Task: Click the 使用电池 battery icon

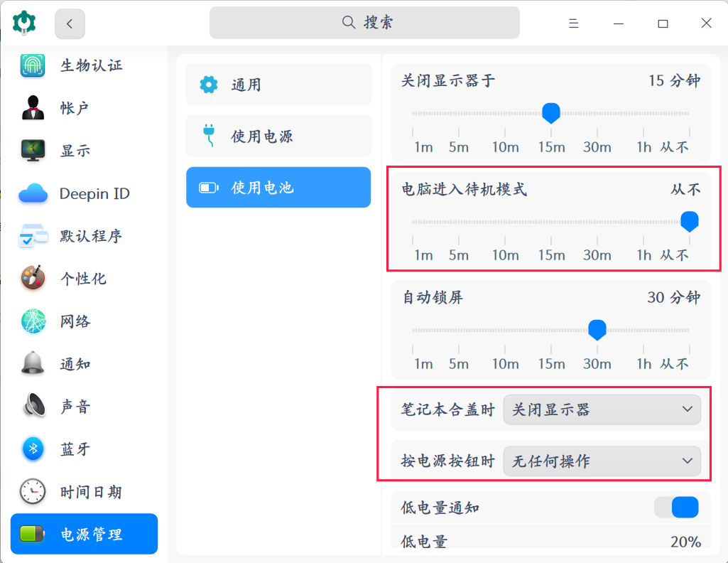Action: click(209, 188)
